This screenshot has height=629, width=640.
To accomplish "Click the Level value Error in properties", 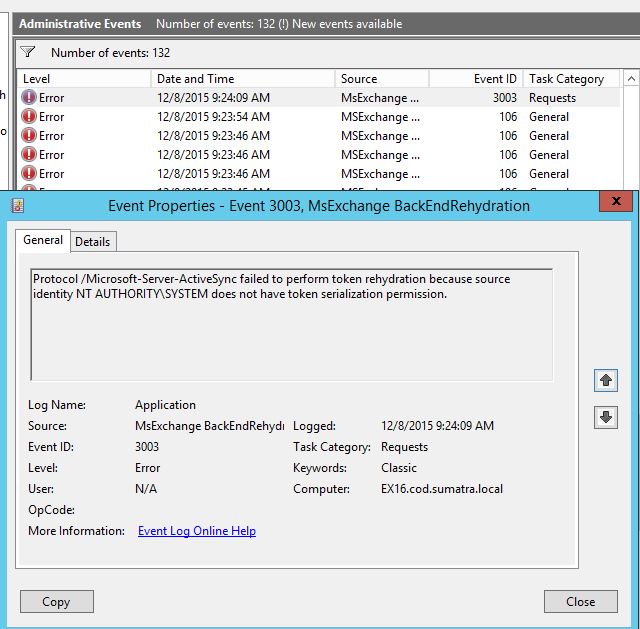I will (147, 468).
